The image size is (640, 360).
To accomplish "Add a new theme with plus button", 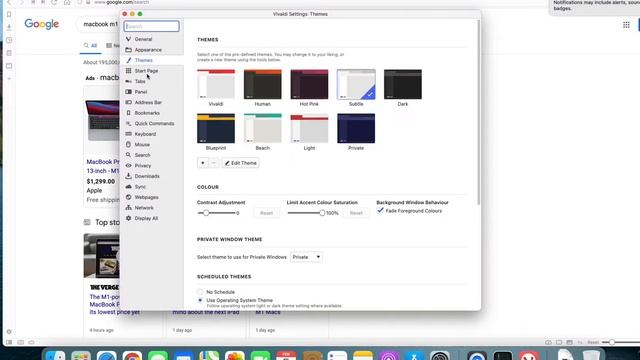I will click(x=202, y=163).
